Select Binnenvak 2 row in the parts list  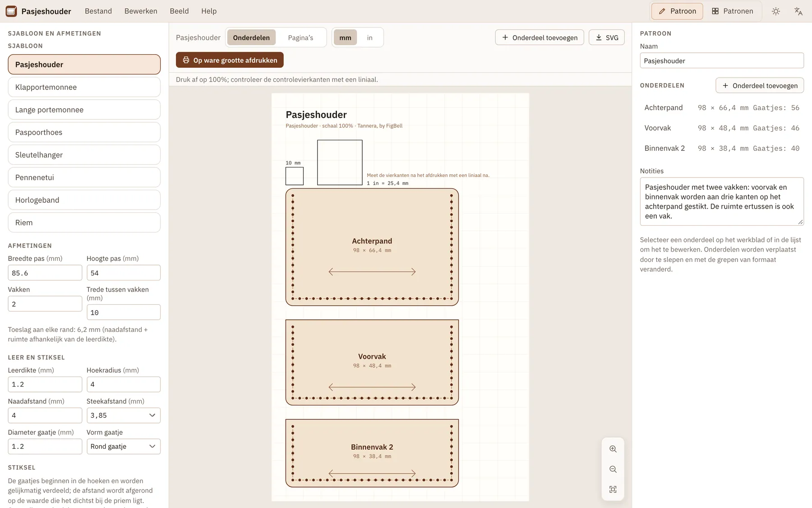point(722,148)
